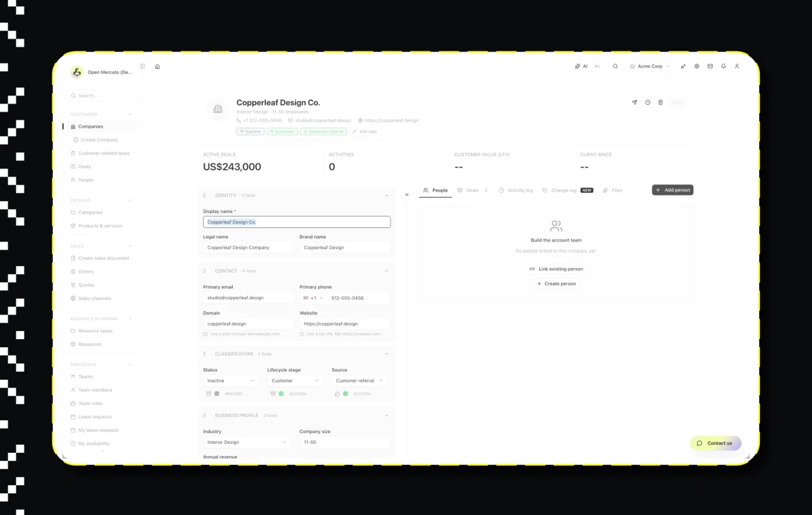The width and height of the screenshot is (812, 515).
Task: Collapse the Contact section chevron
Action: (x=386, y=271)
